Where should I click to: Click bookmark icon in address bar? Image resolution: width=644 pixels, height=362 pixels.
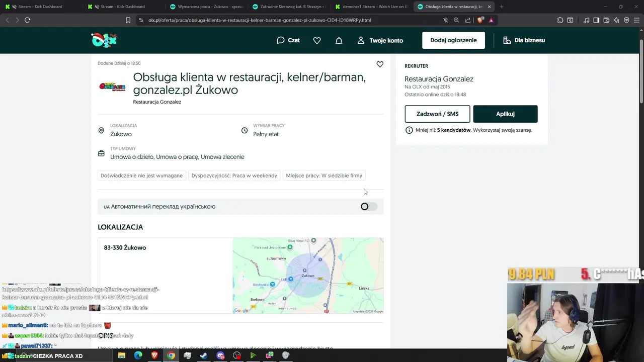128,20
